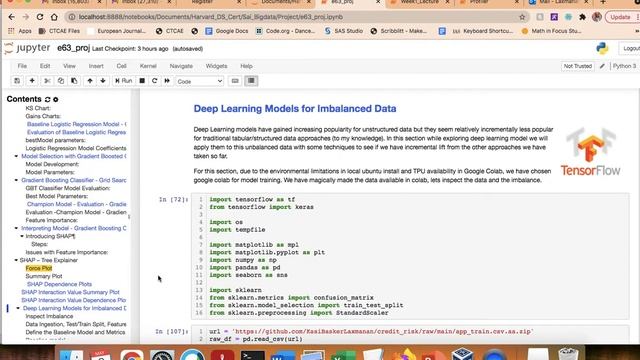Click the In [72] imports code cell
The height and width of the screenshot is (360, 640).
(x=410, y=256)
